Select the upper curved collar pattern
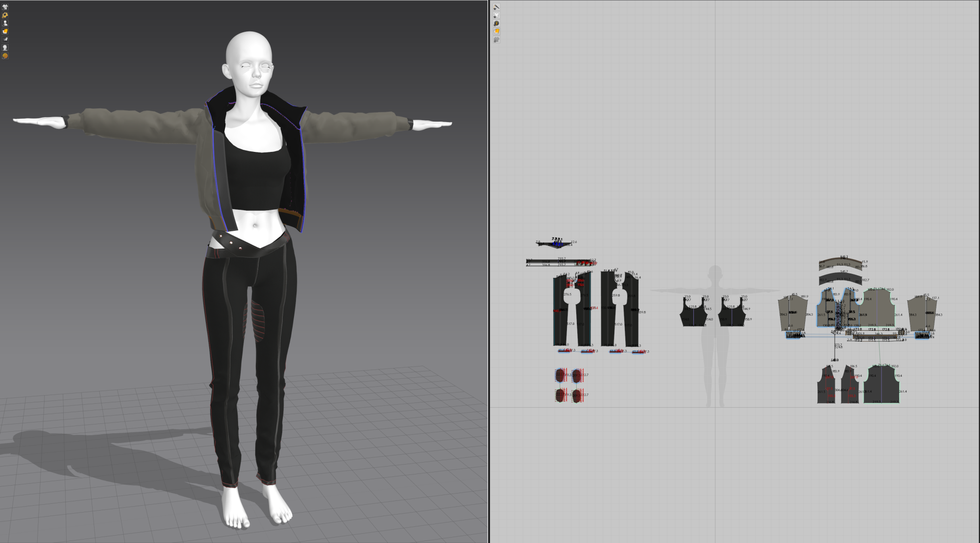The width and height of the screenshot is (980, 543). (840, 262)
